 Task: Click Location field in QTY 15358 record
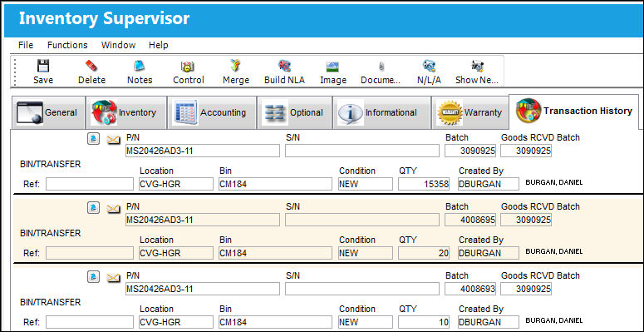176,184
